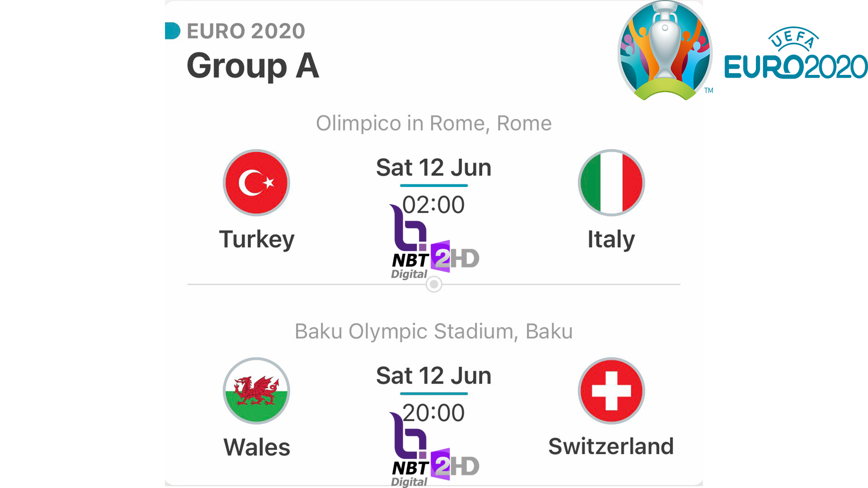Click the Italy flag icon
868x488 pixels.
coord(611,183)
